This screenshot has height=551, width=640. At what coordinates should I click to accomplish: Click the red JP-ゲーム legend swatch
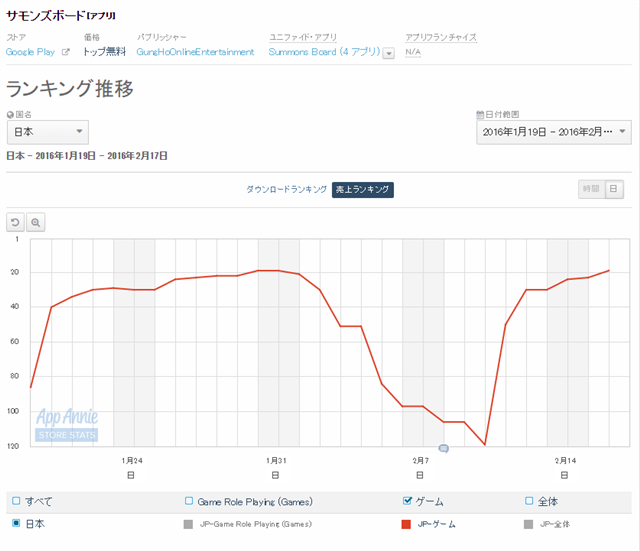406,523
